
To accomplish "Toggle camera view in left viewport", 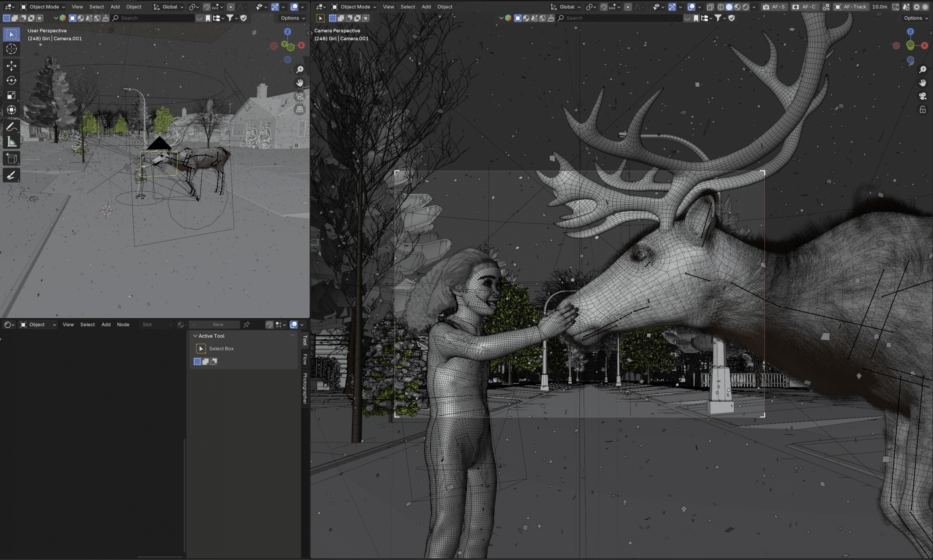I will (300, 96).
